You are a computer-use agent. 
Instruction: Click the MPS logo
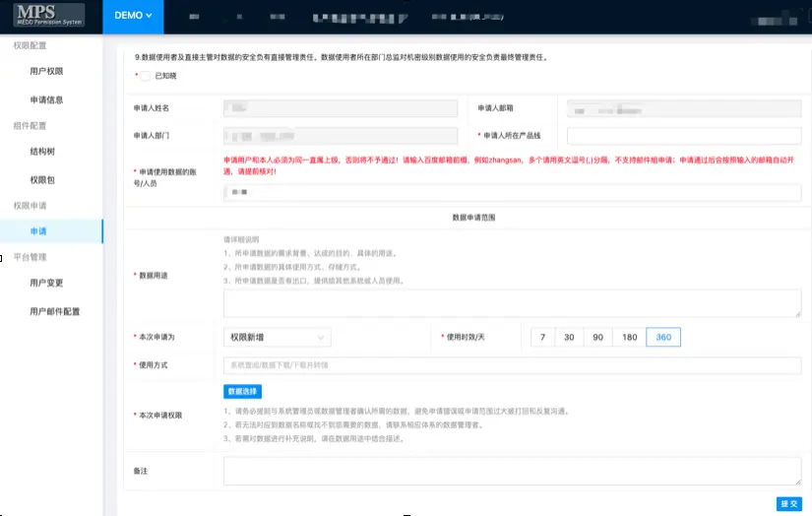[49, 15]
